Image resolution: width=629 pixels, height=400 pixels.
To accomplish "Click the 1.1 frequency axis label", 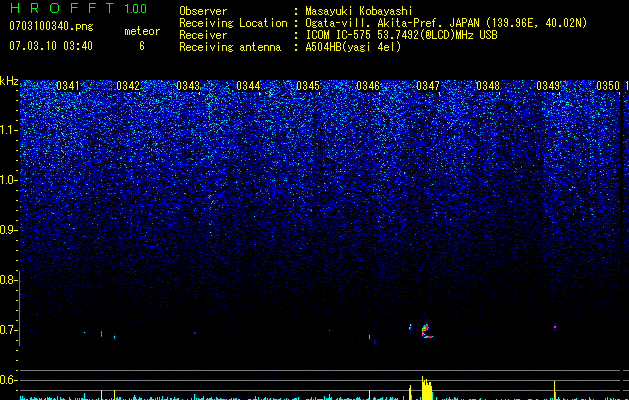I will click(x=8, y=130).
